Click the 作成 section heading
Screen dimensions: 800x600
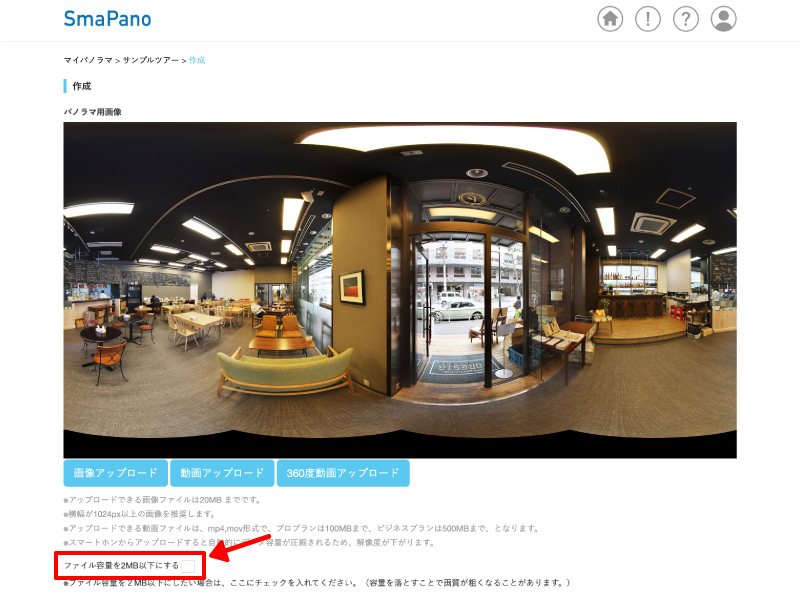[81, 86]
